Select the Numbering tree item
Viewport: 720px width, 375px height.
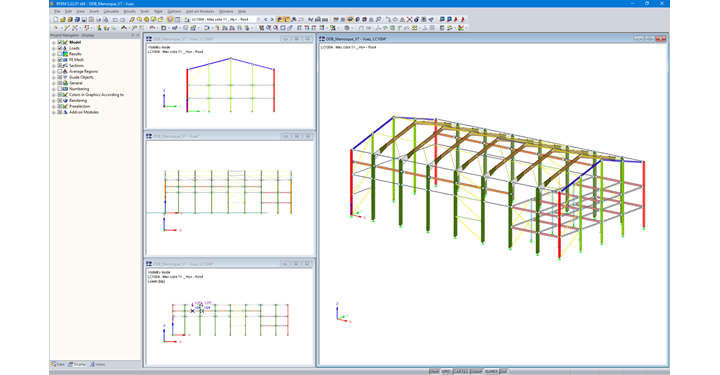pos(79,89)
